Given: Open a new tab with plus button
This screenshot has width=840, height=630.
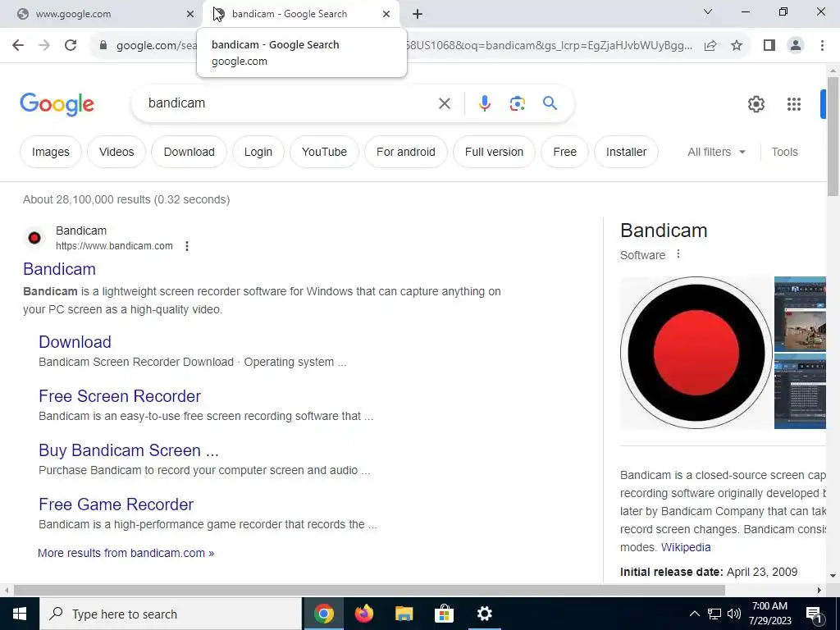Looking at the screenshot, I should pyautogui.click(x=418, y=14).
